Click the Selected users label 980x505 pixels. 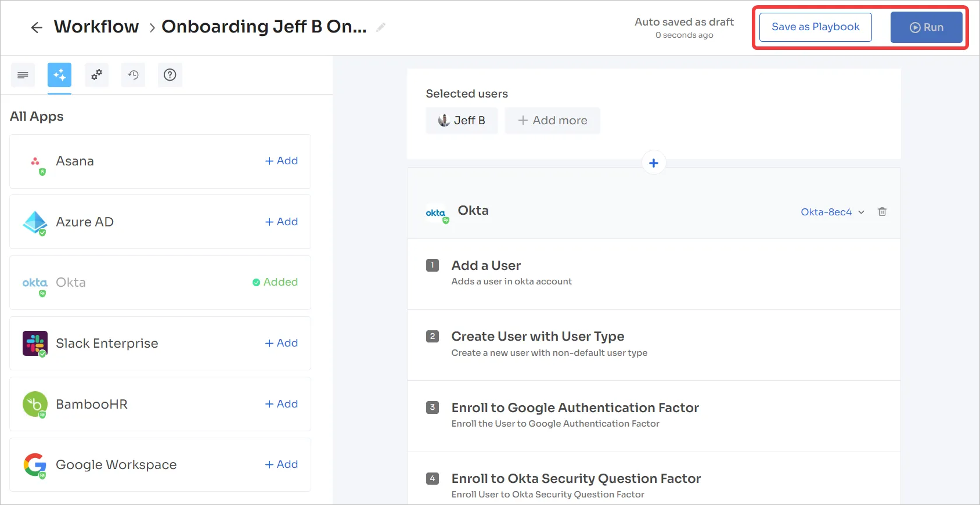coord(467,93)
